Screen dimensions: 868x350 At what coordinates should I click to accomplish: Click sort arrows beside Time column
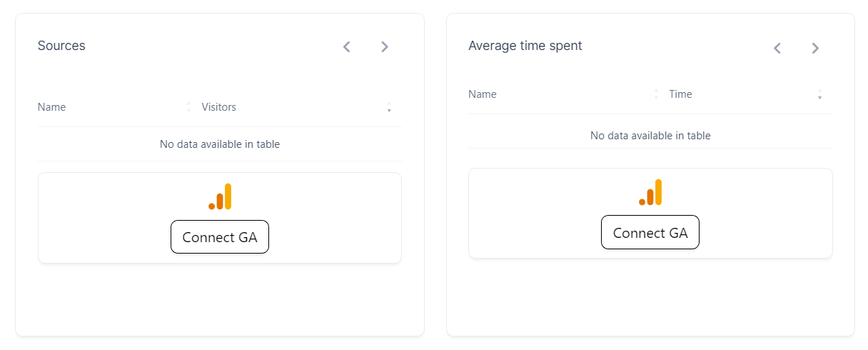pos(819,94)
